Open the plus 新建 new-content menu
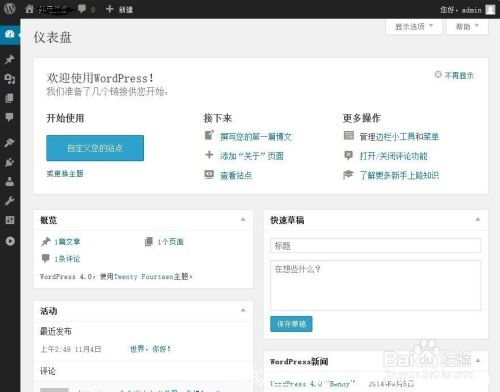 point(119,9)
